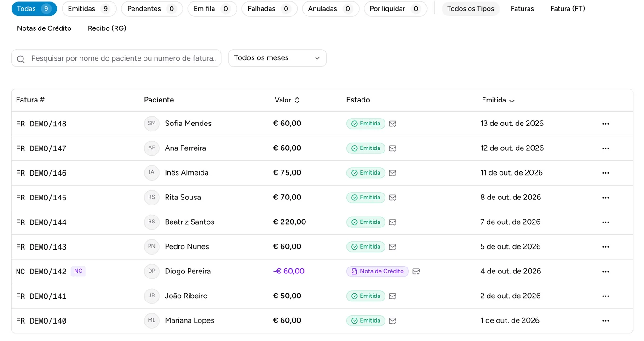The width and height of the screenshot is (644, 341).
Task: Click the email icon in Mariana Lopes's row
Action: pos(392,321)
